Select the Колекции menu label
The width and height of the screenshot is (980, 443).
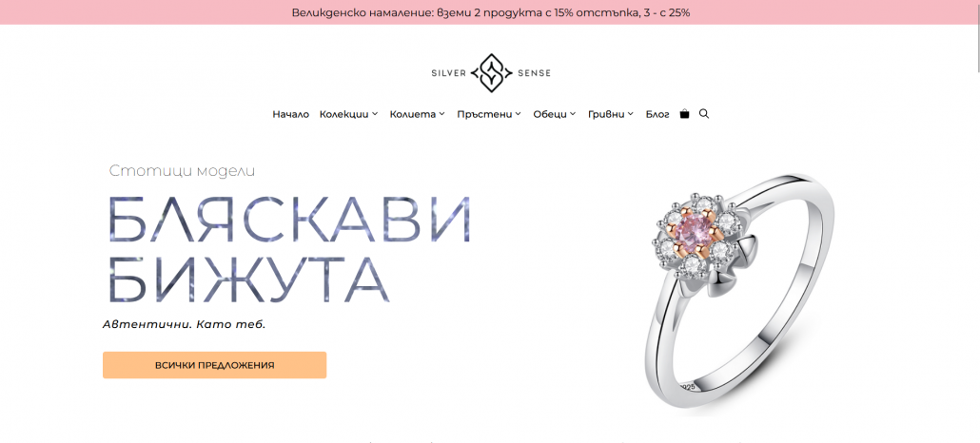(343, 114)
